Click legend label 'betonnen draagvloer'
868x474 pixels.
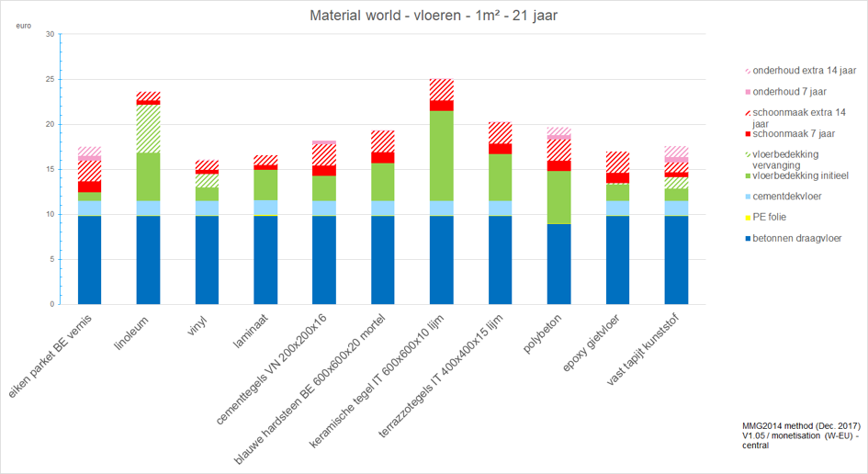(797, 238)
